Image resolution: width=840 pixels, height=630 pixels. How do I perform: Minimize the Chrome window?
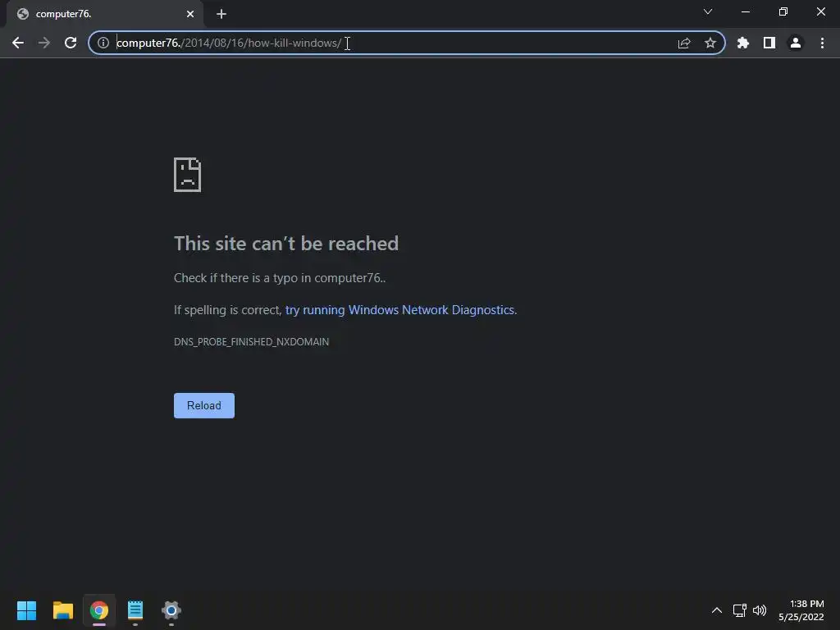tap(746, 11)
